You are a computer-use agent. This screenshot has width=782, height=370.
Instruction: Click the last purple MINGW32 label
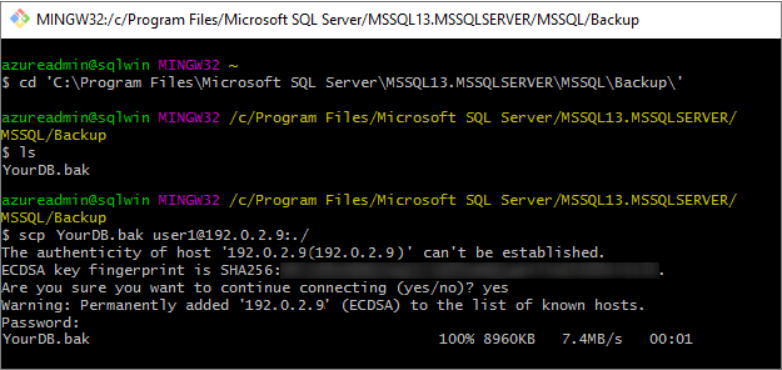coord(189,200)
